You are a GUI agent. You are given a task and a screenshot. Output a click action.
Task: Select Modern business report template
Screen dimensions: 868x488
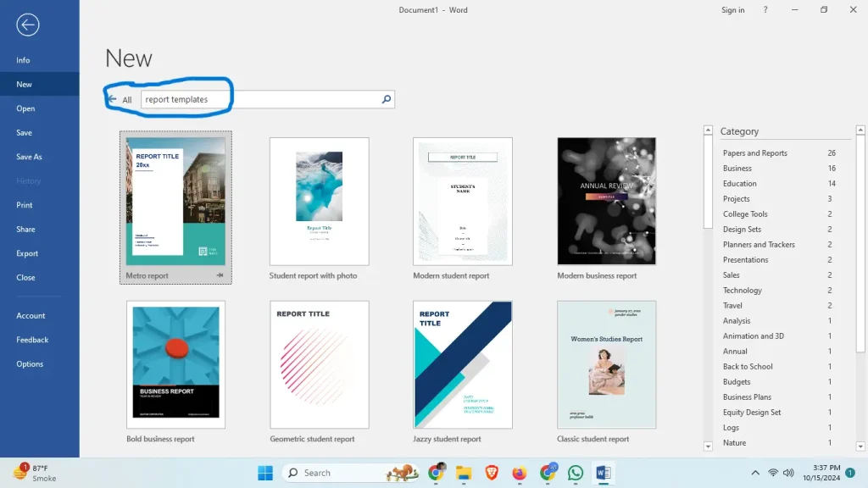[606, 202]
